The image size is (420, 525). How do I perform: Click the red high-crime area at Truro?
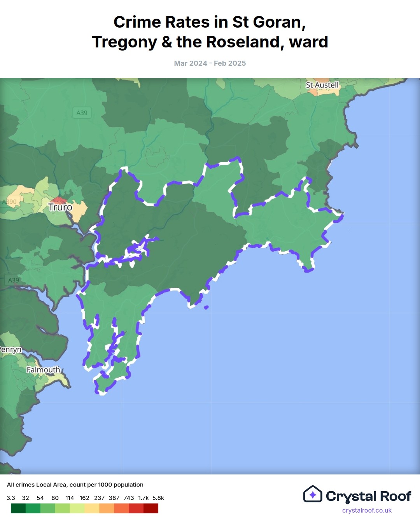pyautogui.click(x=59, y=200)
